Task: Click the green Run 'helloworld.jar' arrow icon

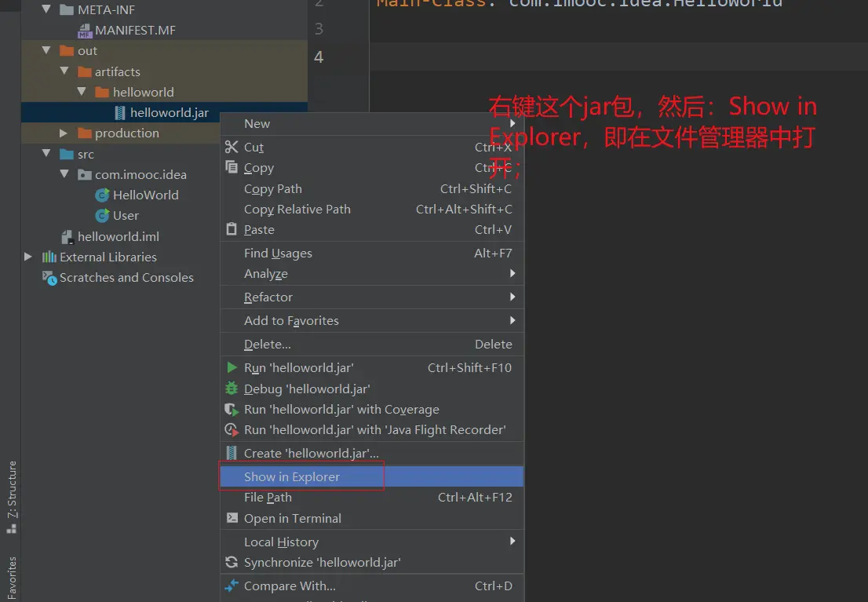Action: point(232,367)
